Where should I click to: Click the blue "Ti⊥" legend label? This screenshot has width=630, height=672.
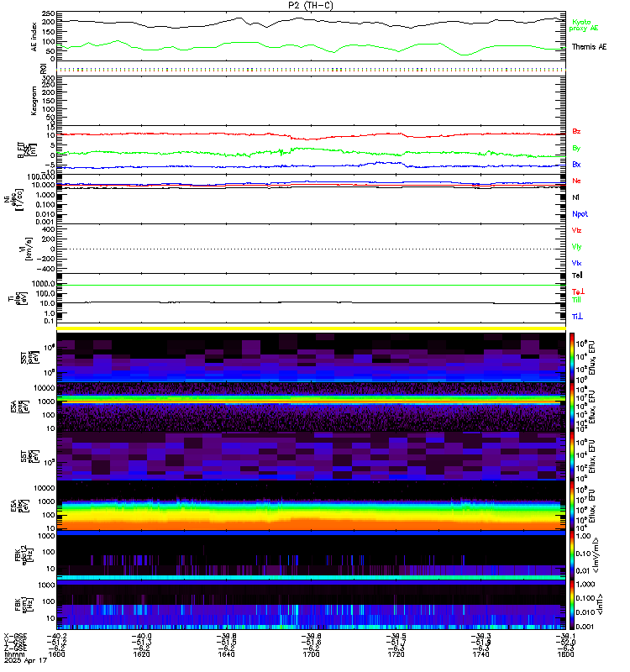point(577,317)
